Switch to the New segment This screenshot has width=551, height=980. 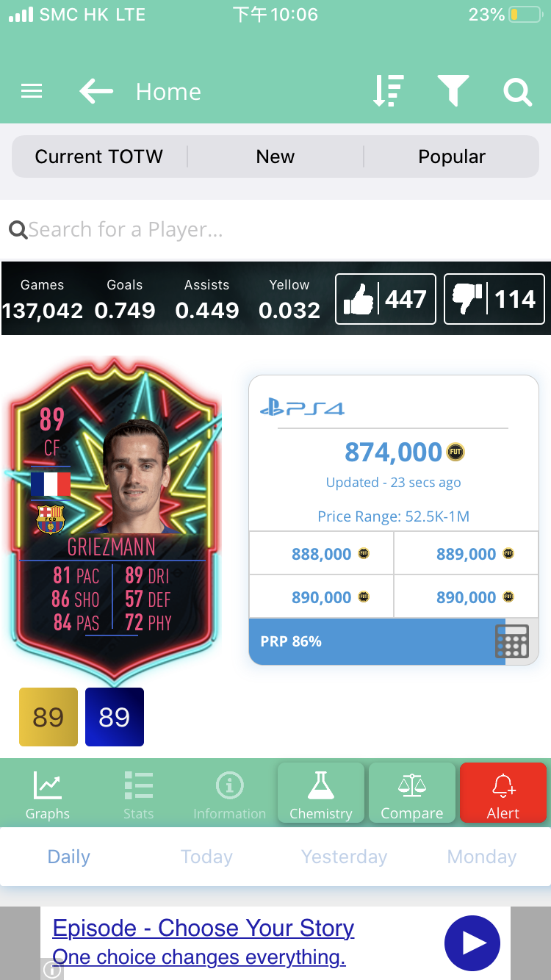coord(275,156)
